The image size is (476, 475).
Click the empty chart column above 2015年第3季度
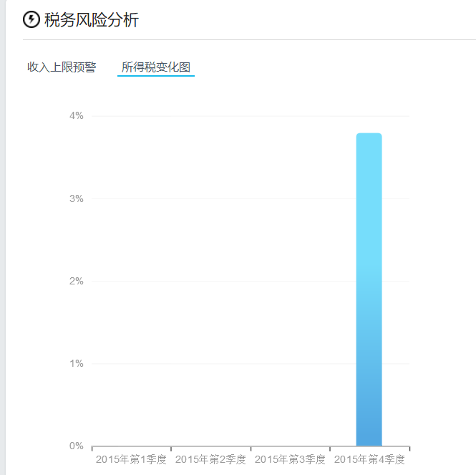(291, 287)
